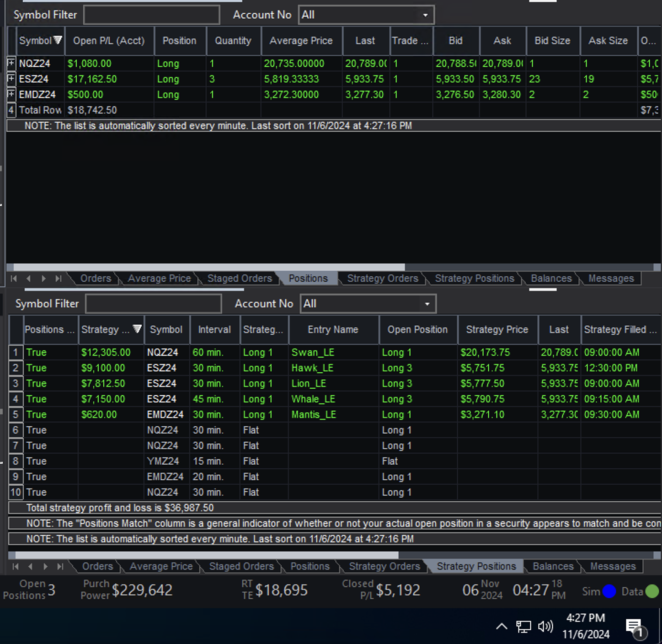The height and width of the screenshot is (644, 662).
Task: Click the previous-record arrow in the bottom tab strip
Action: click(x=30, y=566)
